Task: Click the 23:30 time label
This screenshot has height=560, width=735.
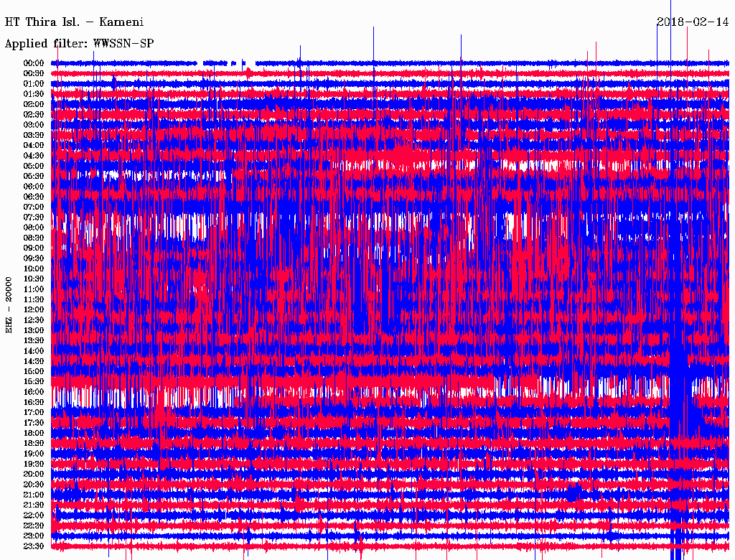Action: [34, 546]
